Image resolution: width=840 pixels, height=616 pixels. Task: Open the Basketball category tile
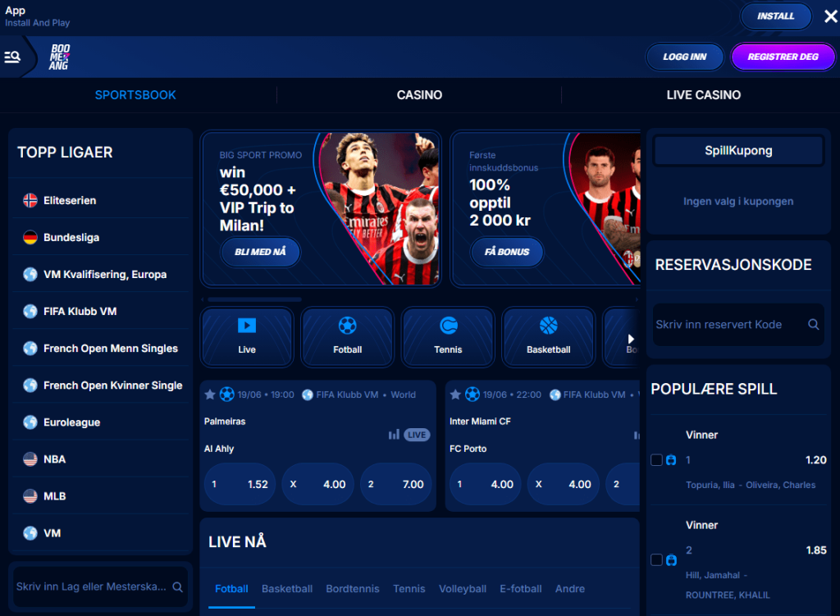[x=548, y=337]
